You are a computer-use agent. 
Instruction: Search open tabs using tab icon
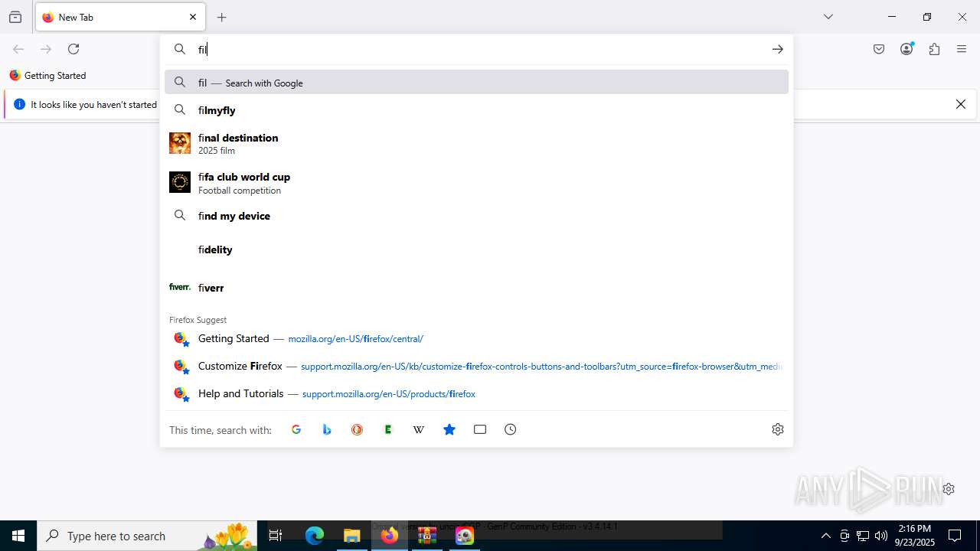click(480, 429)
